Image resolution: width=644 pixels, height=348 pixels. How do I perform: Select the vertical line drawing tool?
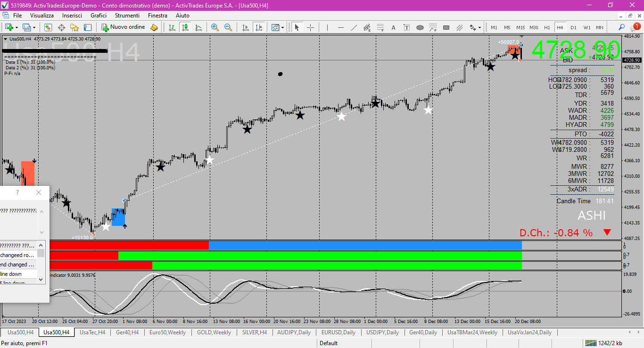click(327, 27)
